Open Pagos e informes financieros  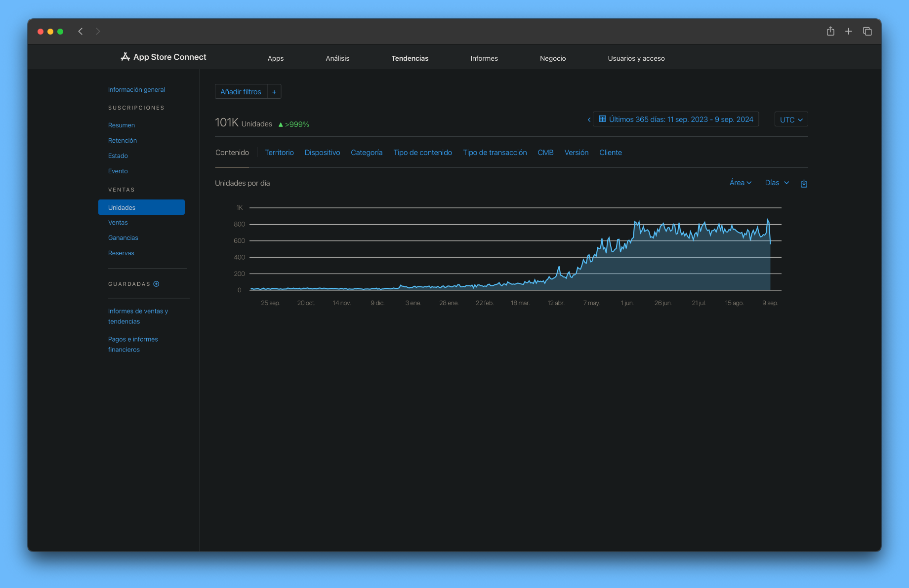(x=133, y=344)
